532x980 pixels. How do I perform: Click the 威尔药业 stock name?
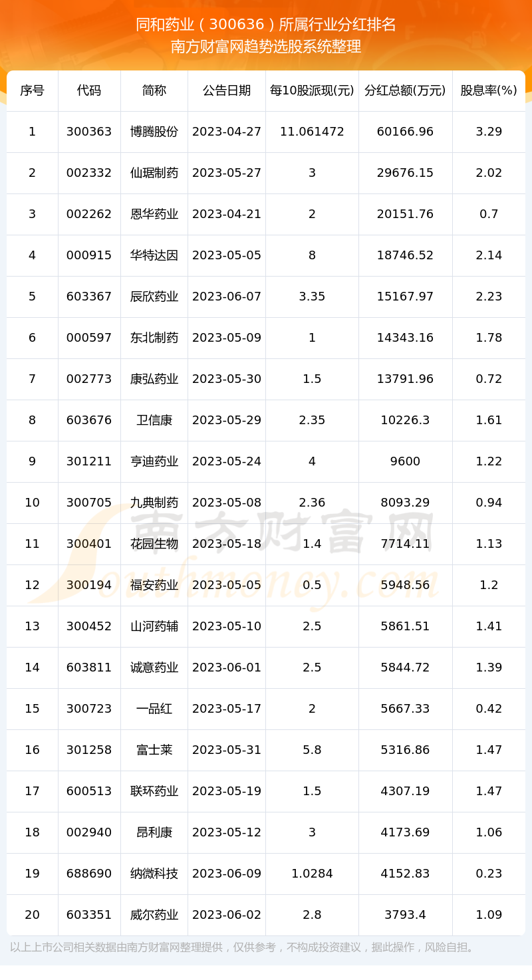click(154, 915)
